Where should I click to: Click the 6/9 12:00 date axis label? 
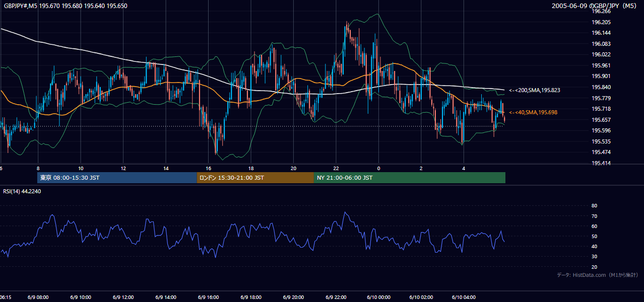coord(123,297)
